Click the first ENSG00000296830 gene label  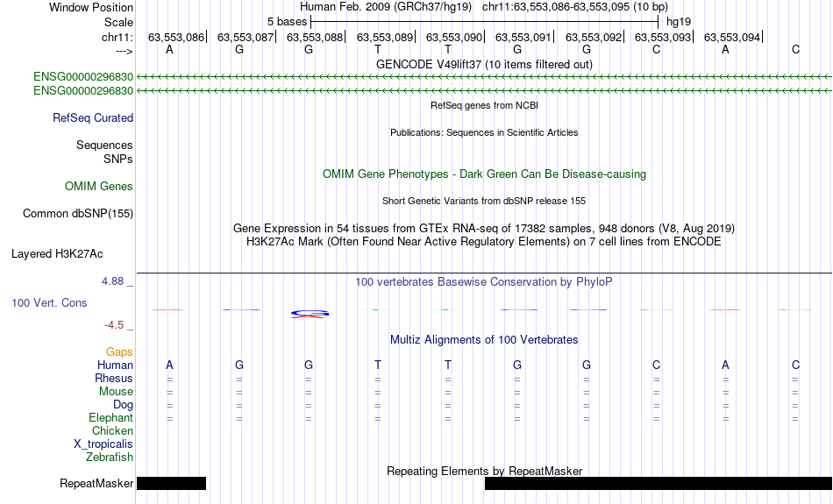pos(83,76)
